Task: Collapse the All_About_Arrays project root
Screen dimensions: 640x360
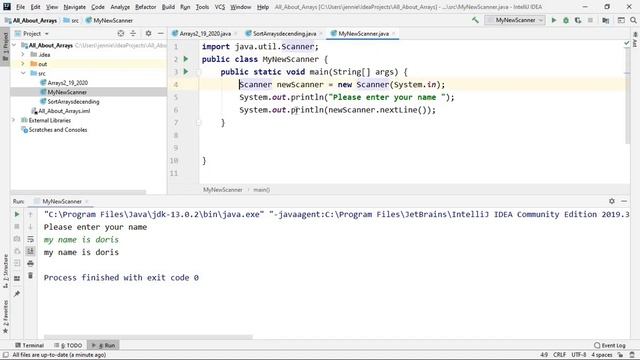Action: click(x=14, y=45)
